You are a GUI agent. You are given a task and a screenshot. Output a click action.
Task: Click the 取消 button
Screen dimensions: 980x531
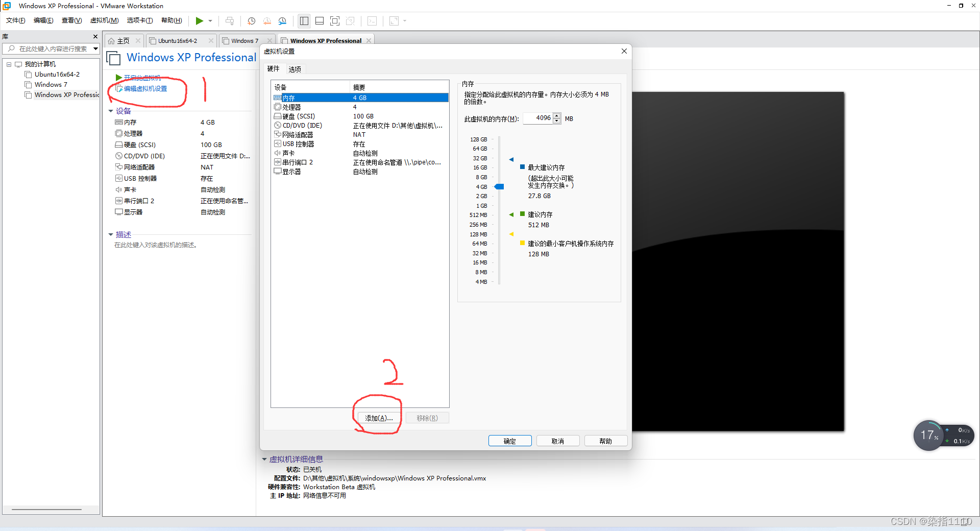pyautogui.click(x=558, y=441)
